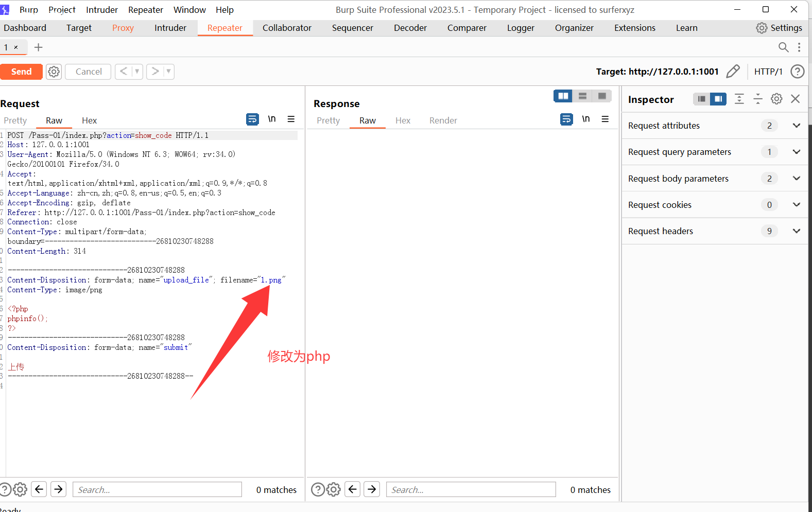
Task: Open Response search settings gear
Action: click(334, 489)
